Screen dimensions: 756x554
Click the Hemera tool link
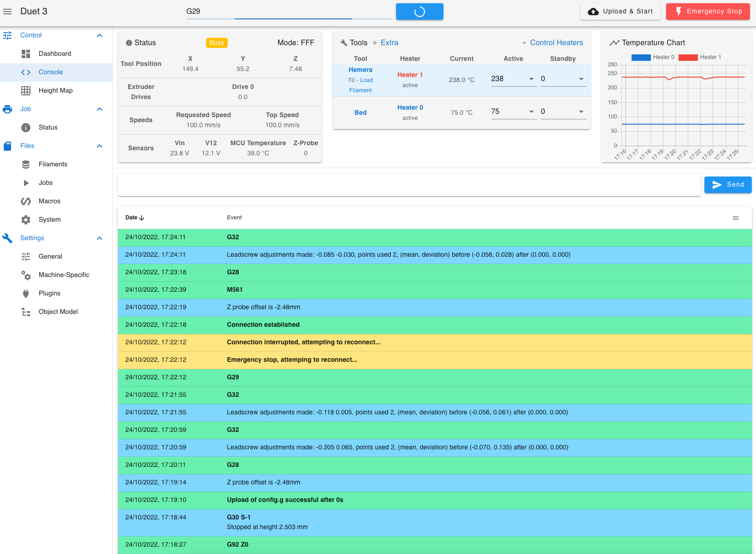pos(360,70)
